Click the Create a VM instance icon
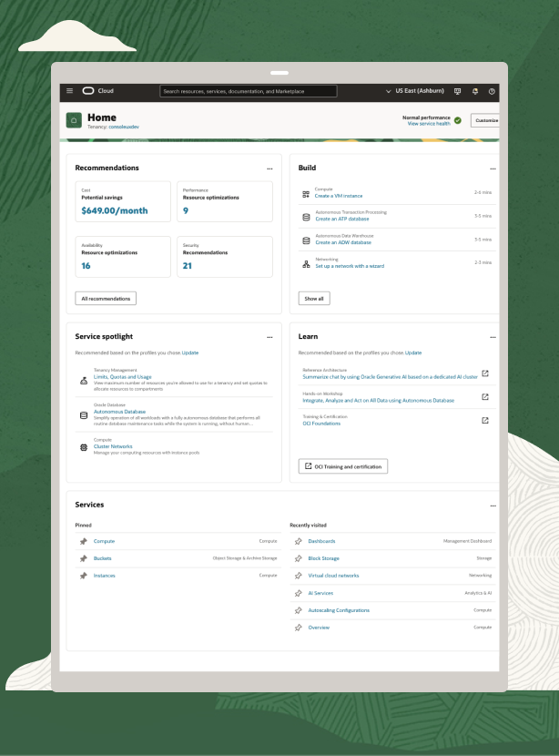 click(306, 194)
